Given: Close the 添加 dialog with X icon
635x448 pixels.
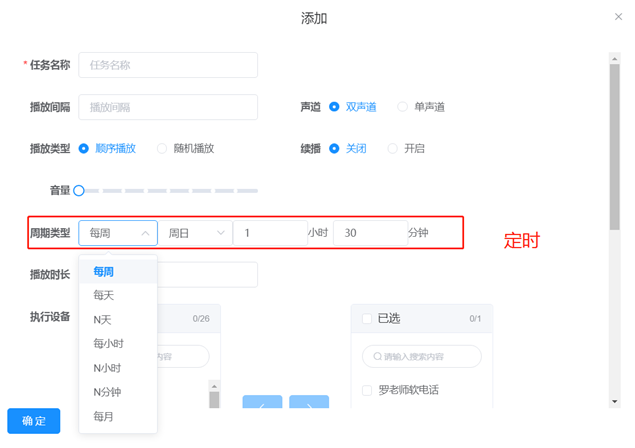Looking at the screenshot, I should [618, 17].
